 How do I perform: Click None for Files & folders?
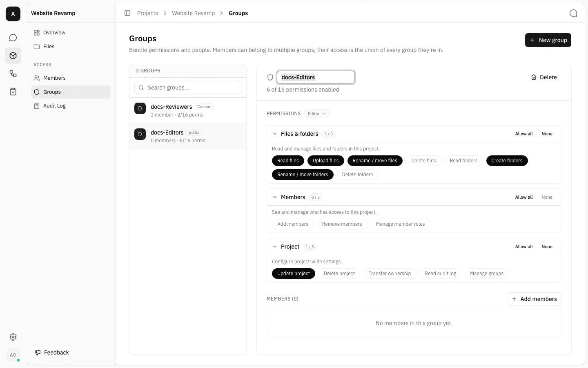tap(547, 134)
